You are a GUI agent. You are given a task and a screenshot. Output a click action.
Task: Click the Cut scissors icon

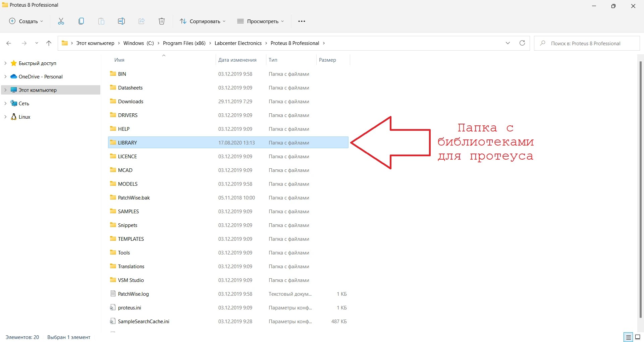[x=61, y=21]
